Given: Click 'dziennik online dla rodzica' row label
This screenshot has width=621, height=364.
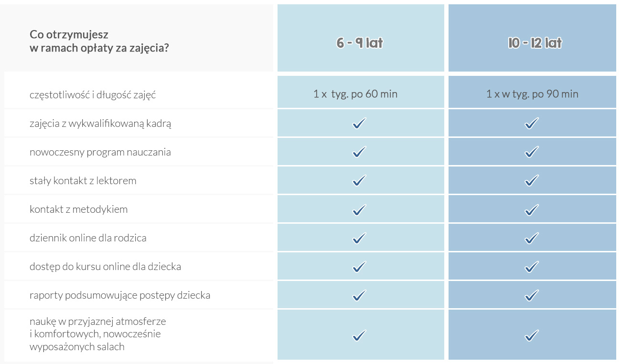Looking at the screenshot, I should [88, 238].
